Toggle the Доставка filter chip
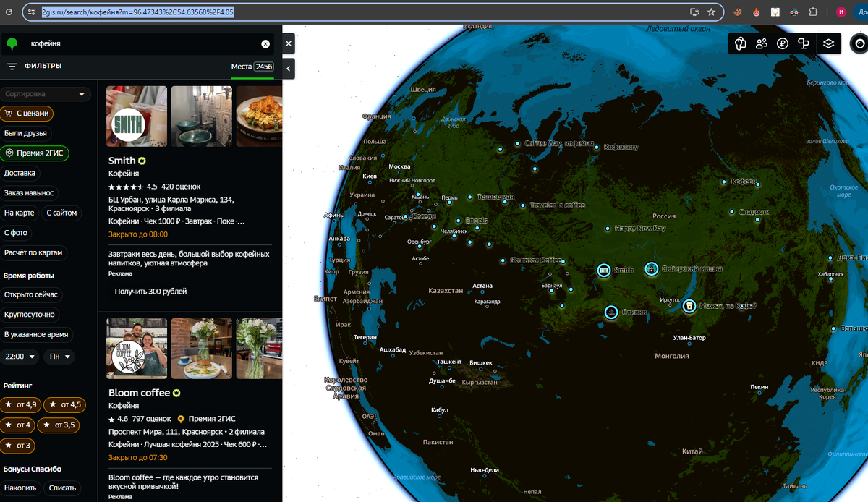Viewport: 868px width, 502px height. [x=20, y=173]
